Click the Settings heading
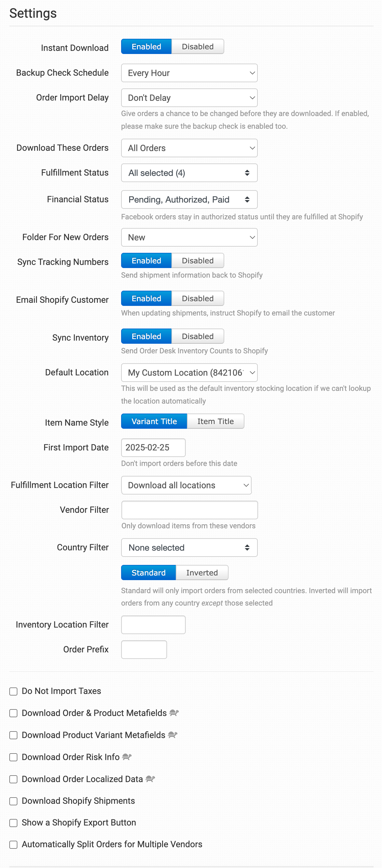The height and width of the screenshot is (868, 382). pyautogui.click(x=33, y=13)
